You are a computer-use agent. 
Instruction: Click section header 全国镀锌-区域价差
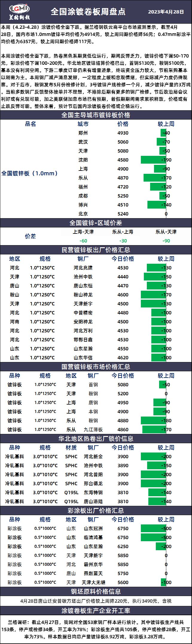click(x=96, y=223)
